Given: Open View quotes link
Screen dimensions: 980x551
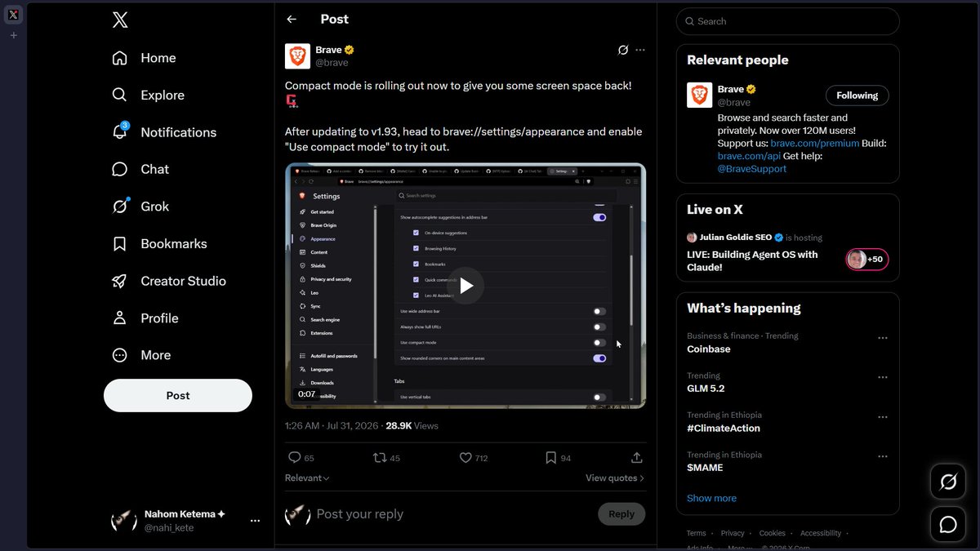Looking at the screenshot, I should pyautogui.click(x=615, y=478).
